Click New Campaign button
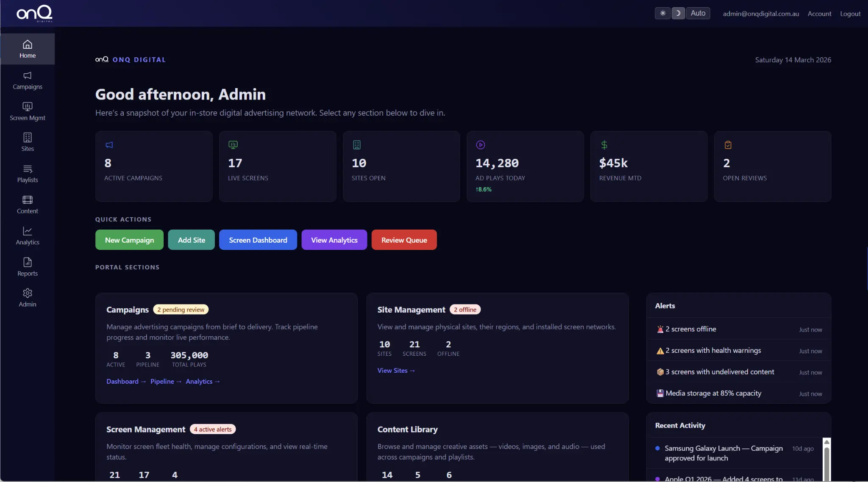The width and height of the screenshot is (868, 482). [129, 240]
